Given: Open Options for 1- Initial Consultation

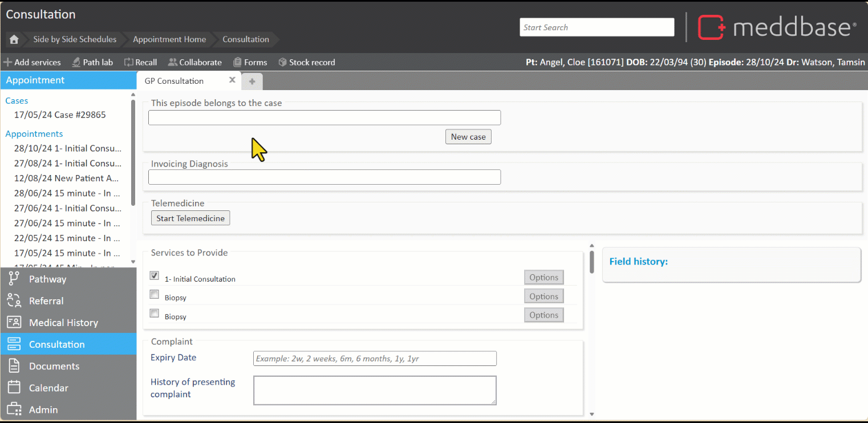Looking at the screenshot, I should 543,278.
